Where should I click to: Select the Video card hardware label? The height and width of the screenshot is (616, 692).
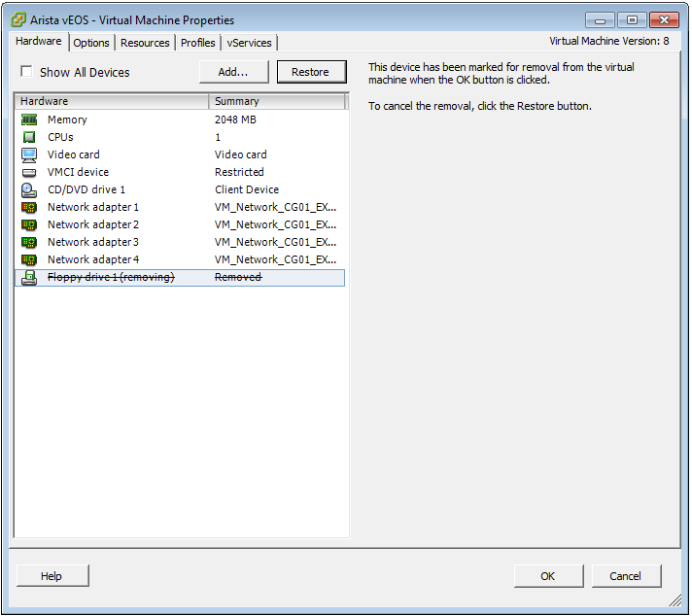73,154
